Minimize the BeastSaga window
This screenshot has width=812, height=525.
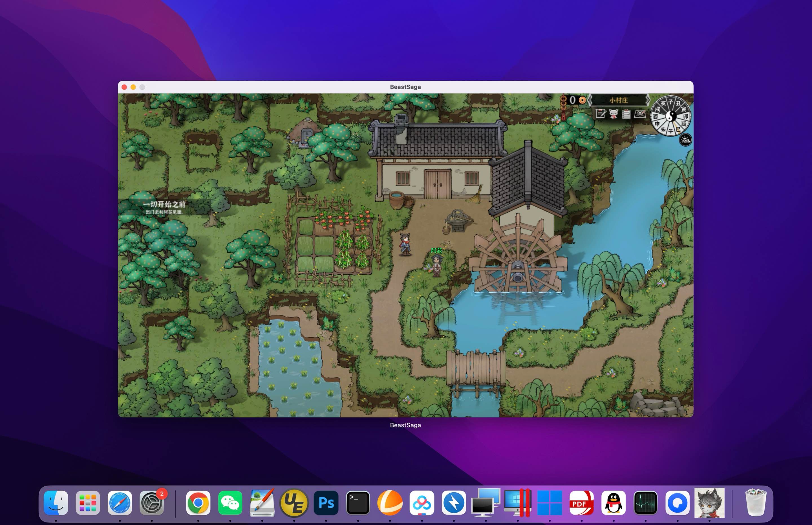tap(133, 87)
